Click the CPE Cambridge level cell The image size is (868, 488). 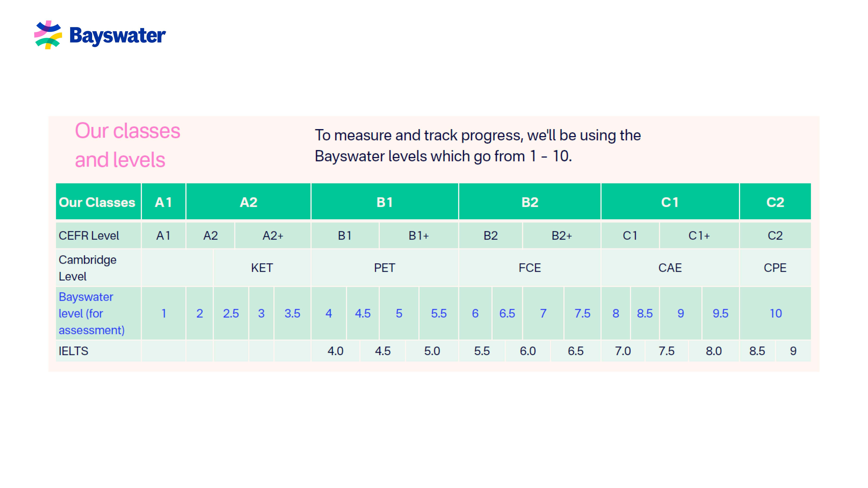[775, 268]
